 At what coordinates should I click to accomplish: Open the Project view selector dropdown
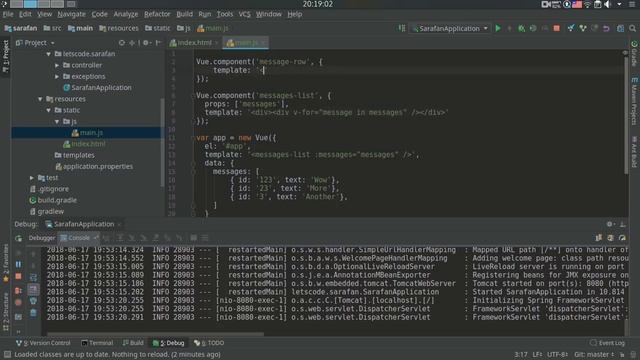tap(35, 42)
